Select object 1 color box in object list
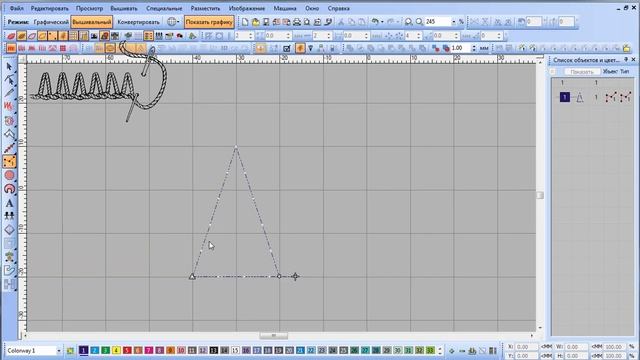Viewport: 640px width, 360px height. (x=564, y=97)
